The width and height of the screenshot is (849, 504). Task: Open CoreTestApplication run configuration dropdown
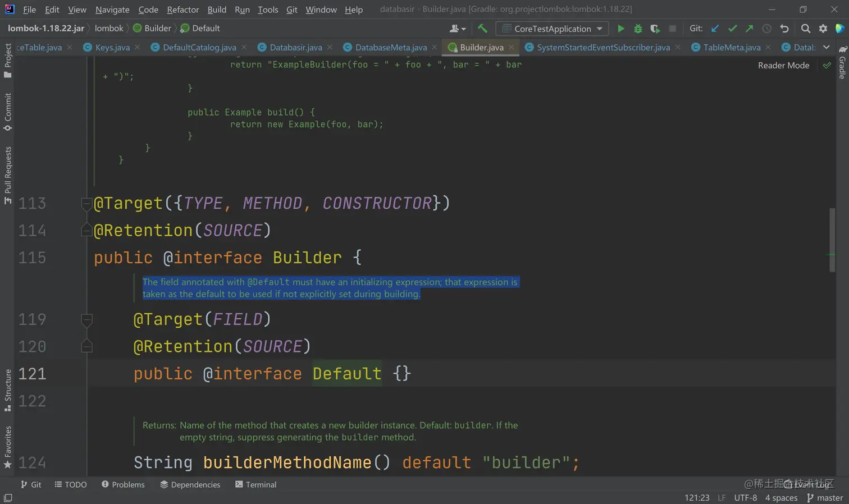pos(553,29)
